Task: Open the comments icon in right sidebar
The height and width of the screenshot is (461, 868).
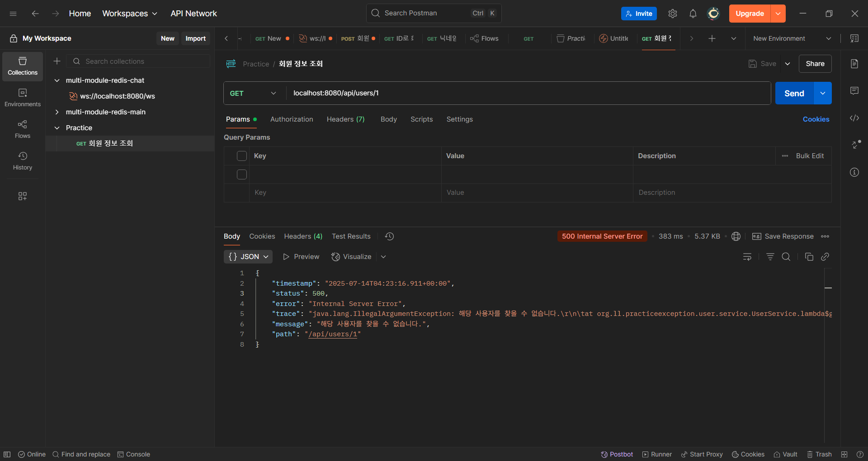Action: pos(854,91)
